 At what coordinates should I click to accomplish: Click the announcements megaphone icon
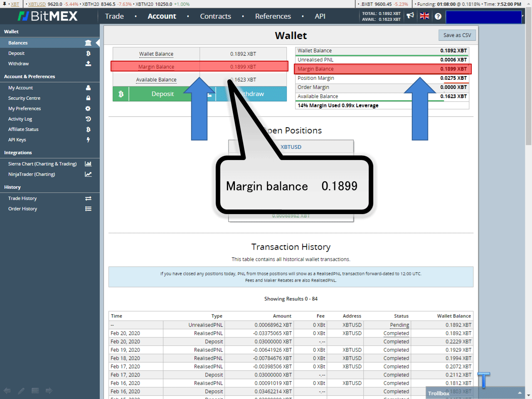pos(410,16)
